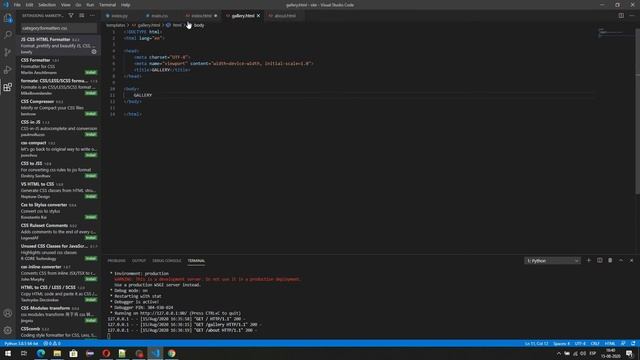Install the CSS-in-JS extension

coord(91,134)
